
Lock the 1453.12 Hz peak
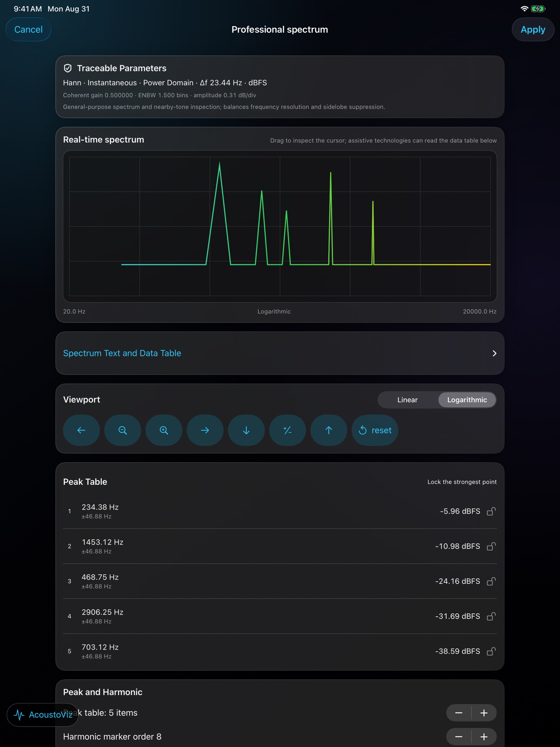click(491, 546)
